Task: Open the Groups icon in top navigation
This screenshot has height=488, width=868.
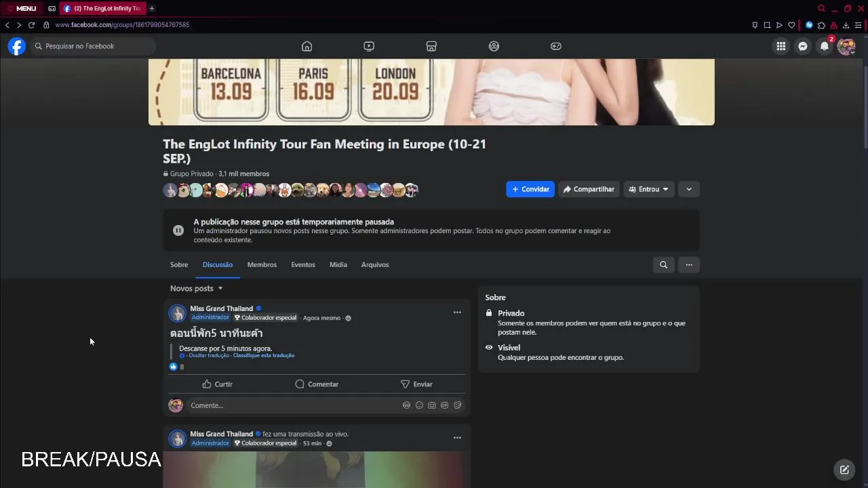Action: coord(494,46)
